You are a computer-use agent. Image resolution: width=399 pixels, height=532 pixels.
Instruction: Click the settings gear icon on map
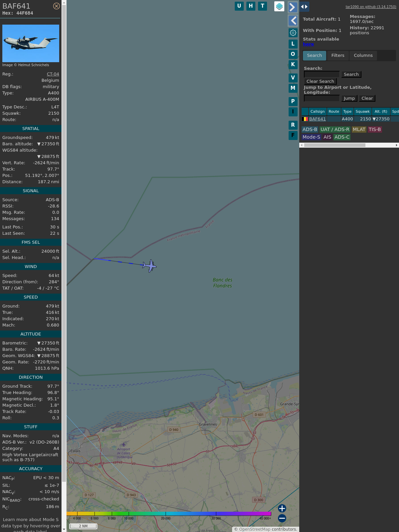293,33
